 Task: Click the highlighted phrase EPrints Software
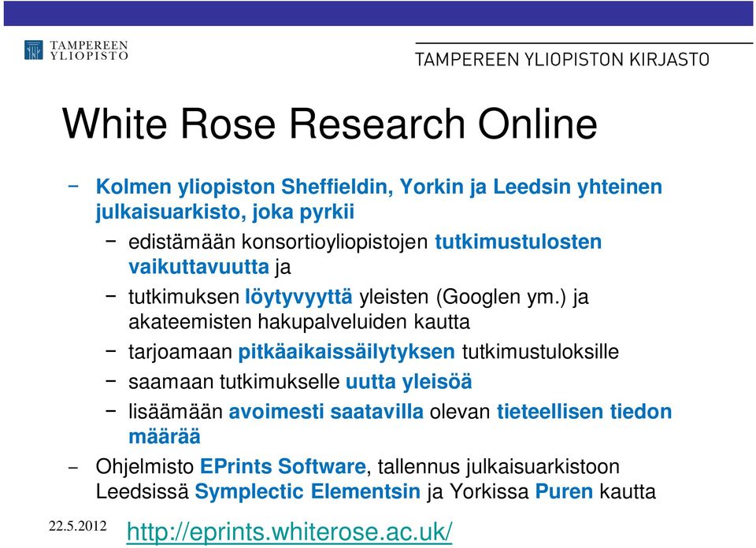click(x=283, y=467)
